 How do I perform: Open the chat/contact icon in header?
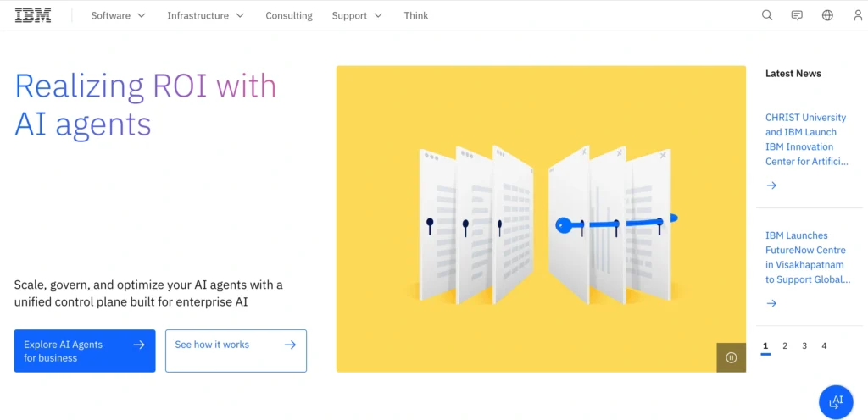point(797,15)
